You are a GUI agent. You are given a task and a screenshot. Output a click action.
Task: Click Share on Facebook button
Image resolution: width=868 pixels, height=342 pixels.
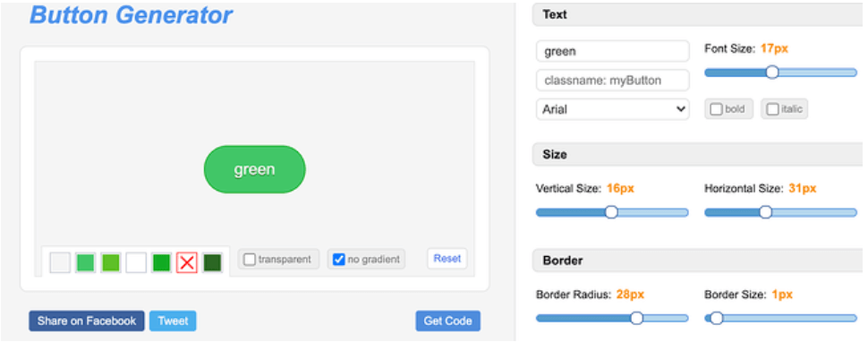pos(87,321)
